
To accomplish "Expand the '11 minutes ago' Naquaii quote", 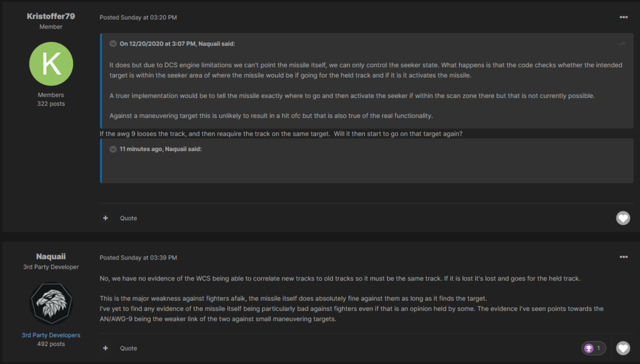I will pyautogui.click(x=113, y=149).
